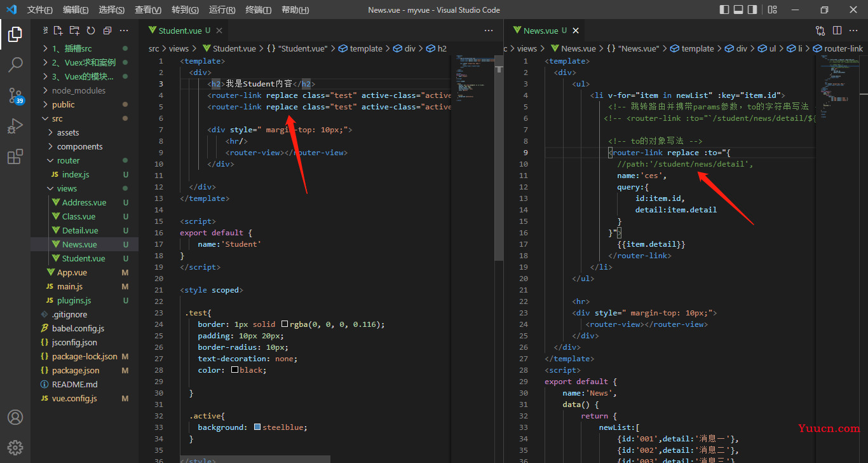
Task: Click the New Folder icon in Explorer
Action: pyautogui.click(x=74, y=31)
